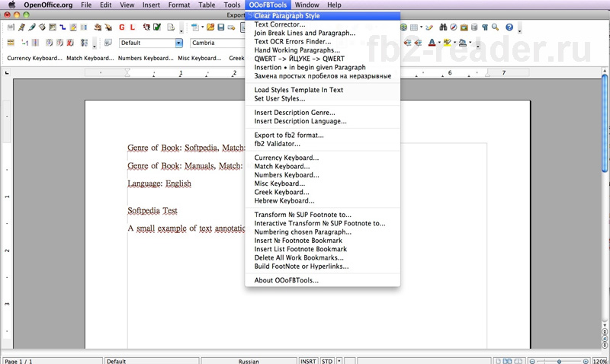
Task: Open About OOoFBTools menu item
Action: (323, 280)
